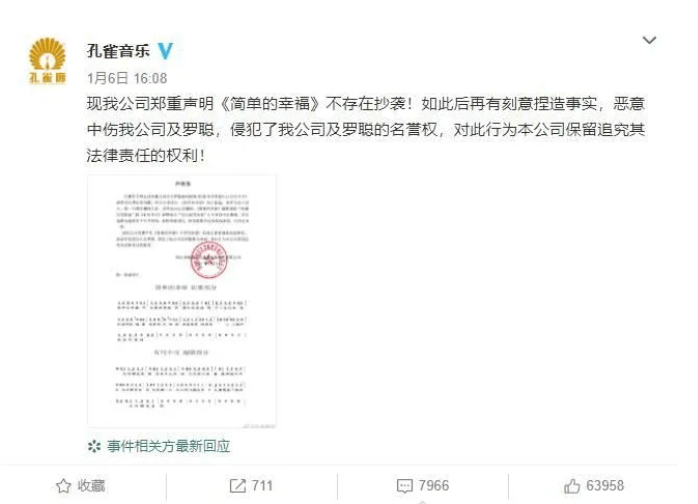Screen dimensions: 698x504
Task: Click the 孔雀廊 text under the avatar logo
Action: [47, 78]
